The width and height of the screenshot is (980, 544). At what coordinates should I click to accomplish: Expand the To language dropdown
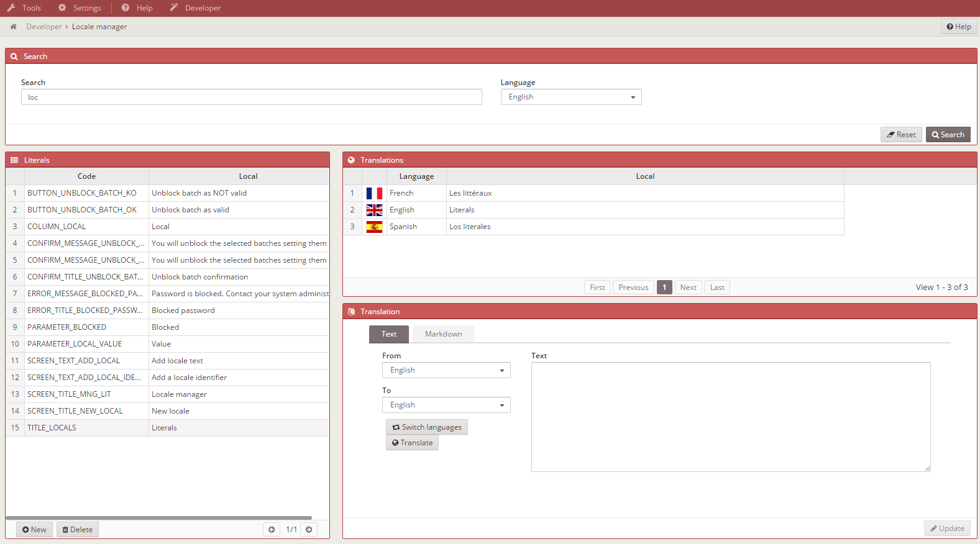[x=446, y=405]
